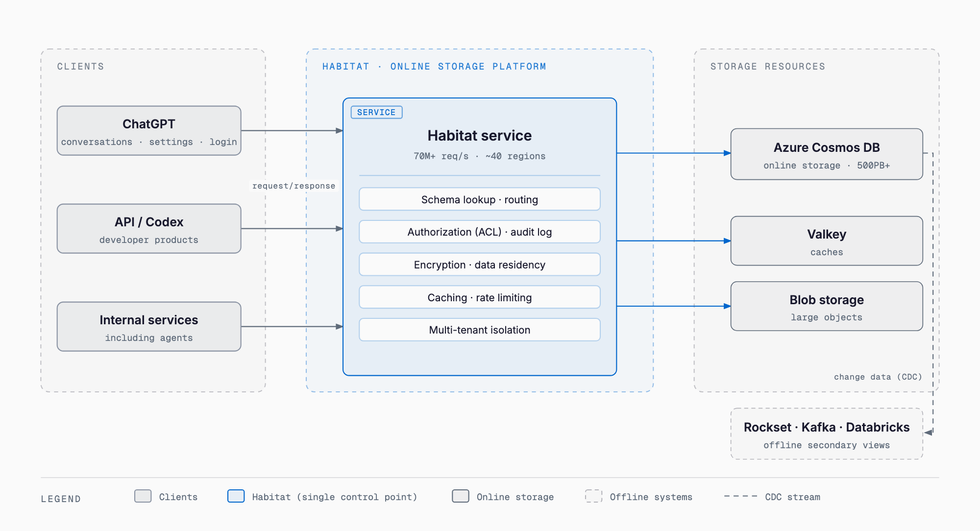The image size is (980, 531).
Task: Click the "caches" subtitle under Valkey
Action: 827,252
